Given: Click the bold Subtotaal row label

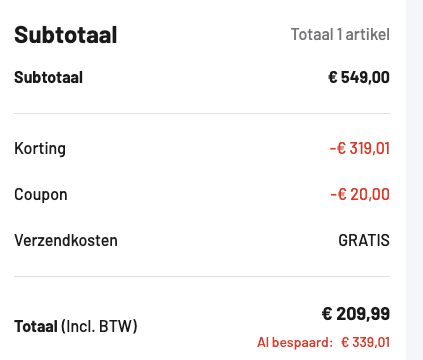Looking at the screenshot, I should (x=48, y=77).
